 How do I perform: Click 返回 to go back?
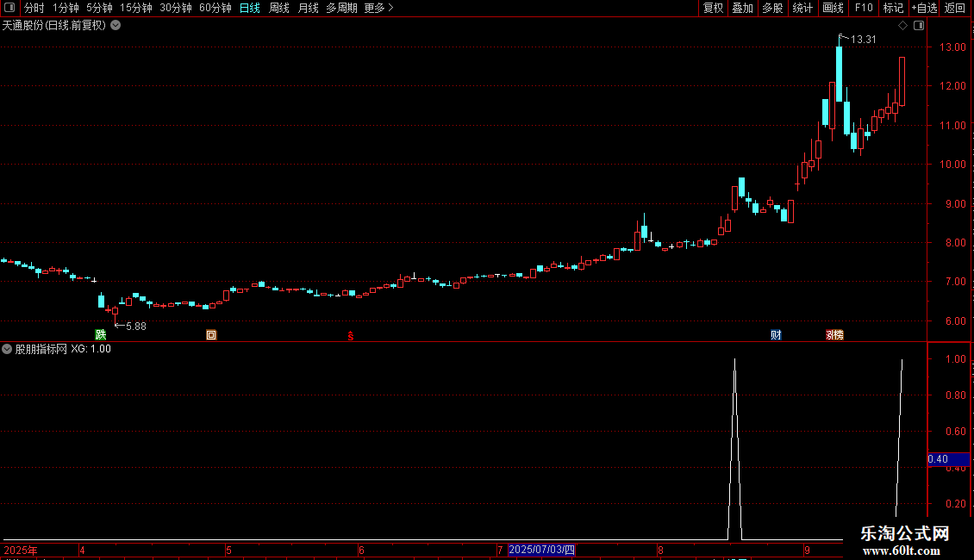[x=955, y=8]
